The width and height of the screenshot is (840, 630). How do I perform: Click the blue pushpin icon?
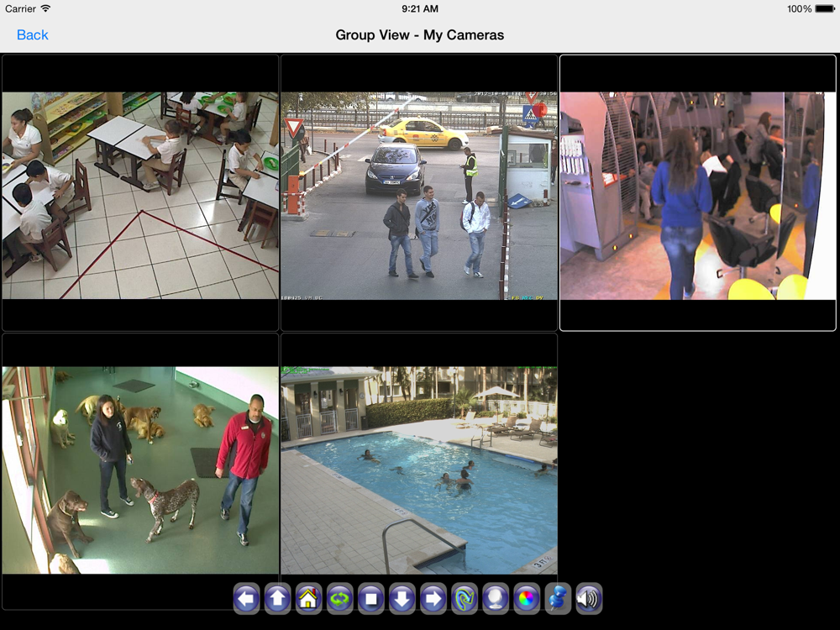pos(557,598)
